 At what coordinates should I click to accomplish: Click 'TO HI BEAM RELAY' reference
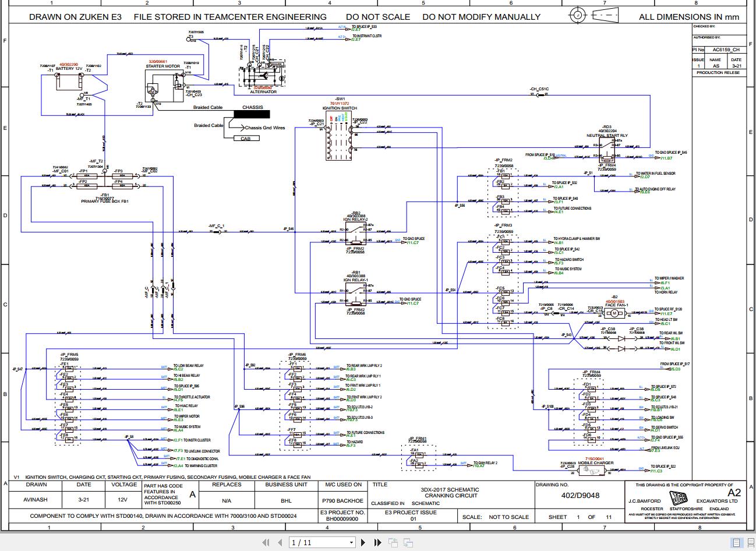click(187, 376)
